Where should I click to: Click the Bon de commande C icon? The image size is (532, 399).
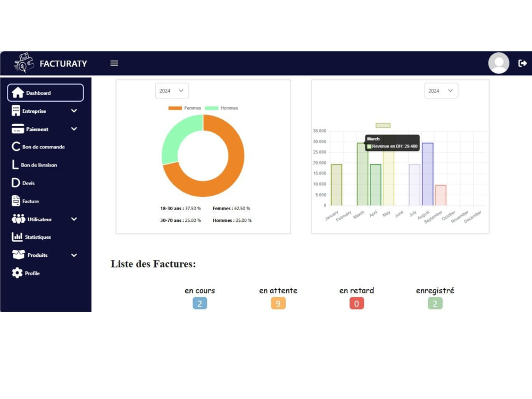(15, 147)
